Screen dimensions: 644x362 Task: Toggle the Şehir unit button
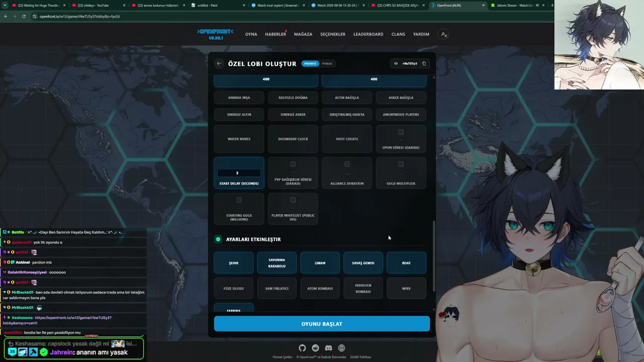(x=233, y=263)
